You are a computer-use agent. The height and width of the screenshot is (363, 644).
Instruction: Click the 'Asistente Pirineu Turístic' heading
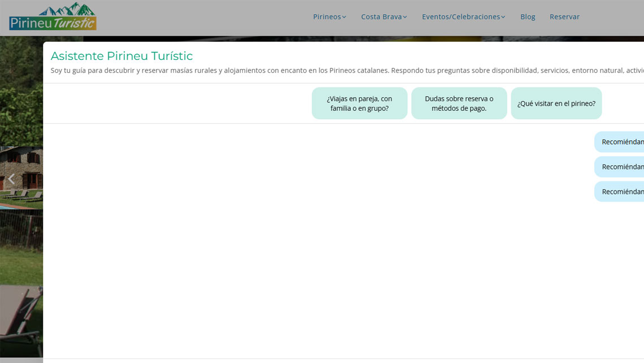(x=121, y=56)
